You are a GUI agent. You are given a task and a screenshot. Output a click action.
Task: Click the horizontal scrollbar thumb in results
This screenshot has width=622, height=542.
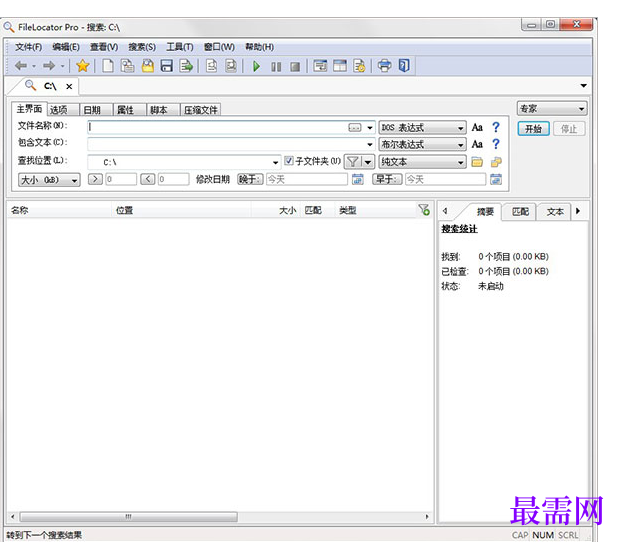[129, 517]
